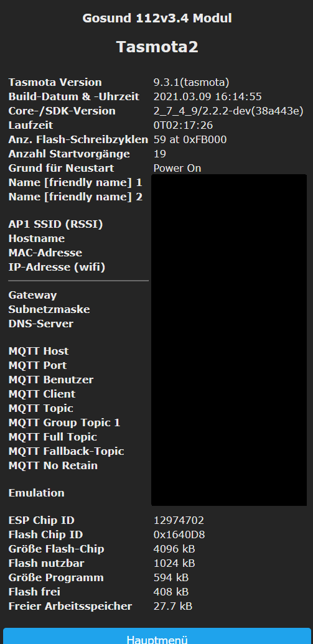Image resolution: width=313 pixels, height=644 pixels.
Task: Select the Größe Programm value 594 kB
Action: pos(171,577)
